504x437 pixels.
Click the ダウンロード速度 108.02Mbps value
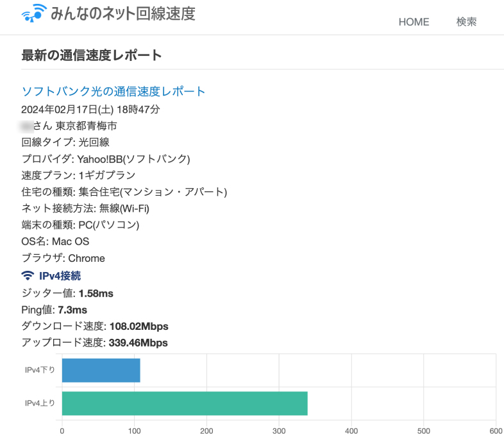(x=139, y=326)
